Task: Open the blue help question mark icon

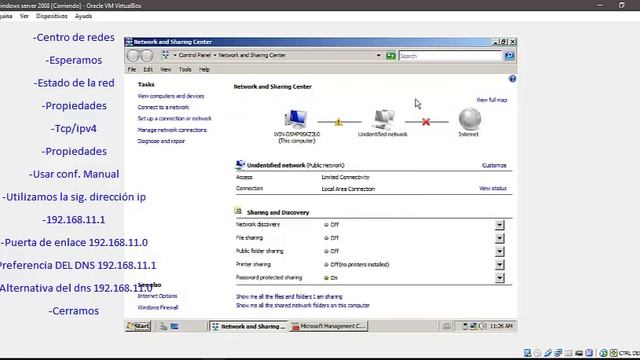Action: 512,79
